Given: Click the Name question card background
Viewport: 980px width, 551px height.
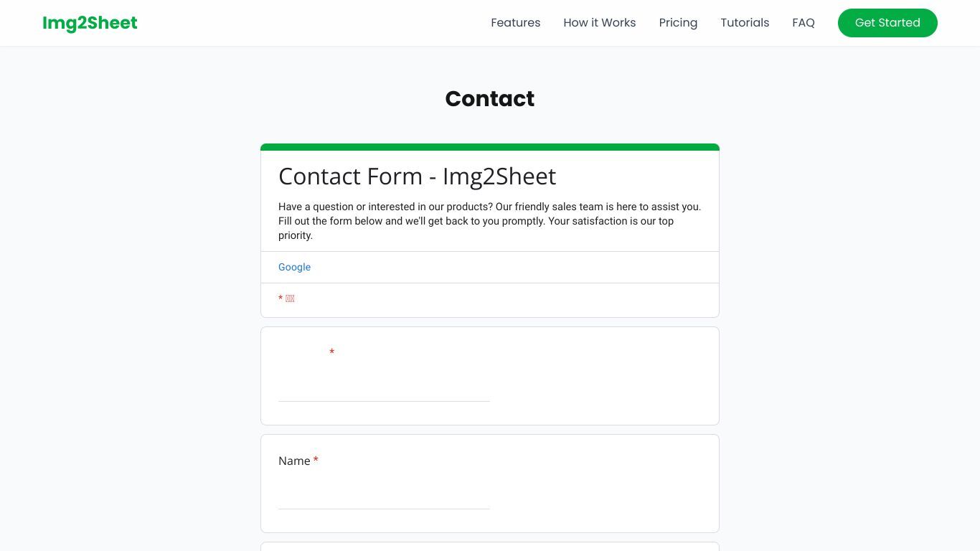Looking at the screenshot, I should coord(603,484).
